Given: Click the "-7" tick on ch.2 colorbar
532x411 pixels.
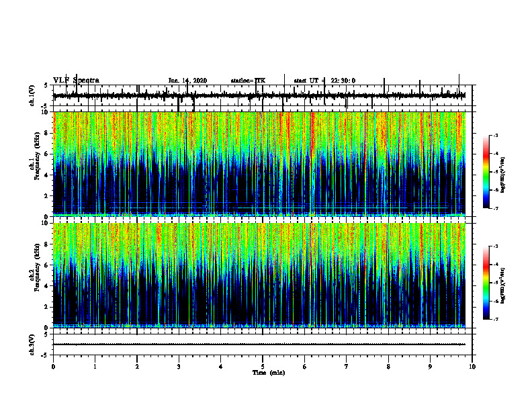Looking at the screenshot, I should 496,319.
